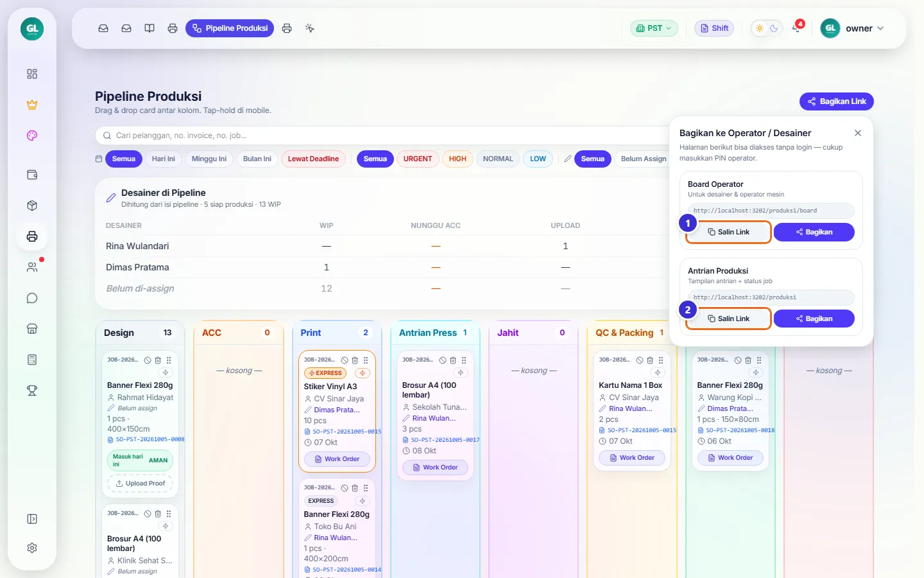Open the trophy icon in the sidebar

[x=32, y=390]
